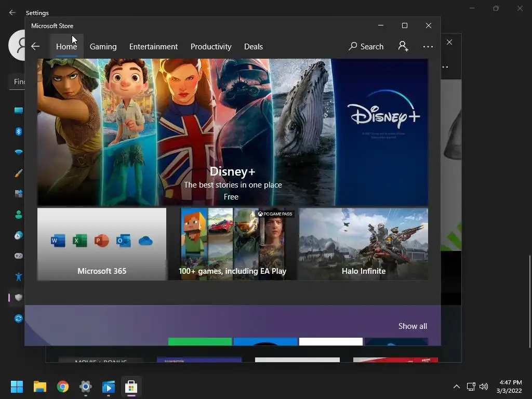
Task: Open Network wifi icon in Settings sidebar
Action: [x=18, y=152]
